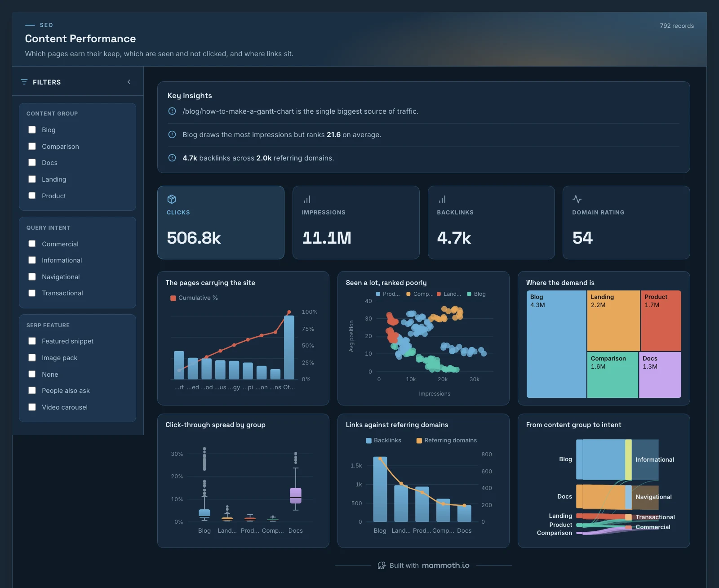Toggle the Informational query intent checkbox
This screenshot has height=588, width=719.
point(32,260)
